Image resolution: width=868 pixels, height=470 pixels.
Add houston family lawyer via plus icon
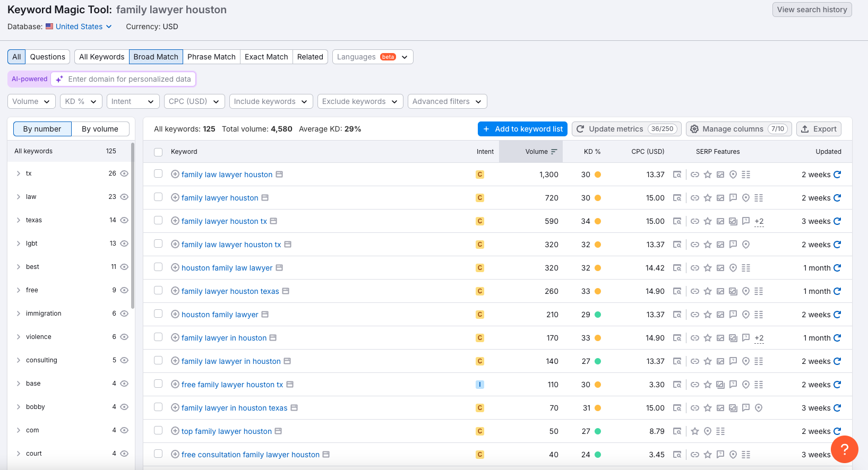click(x=175, y=315)
